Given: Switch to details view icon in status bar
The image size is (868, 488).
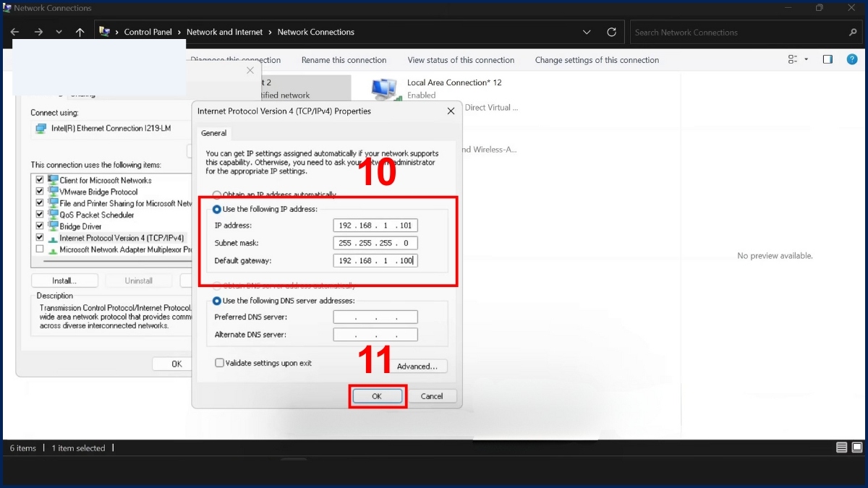Looking at the screenshot, I should pyautogui.click(x=841, y=448).
